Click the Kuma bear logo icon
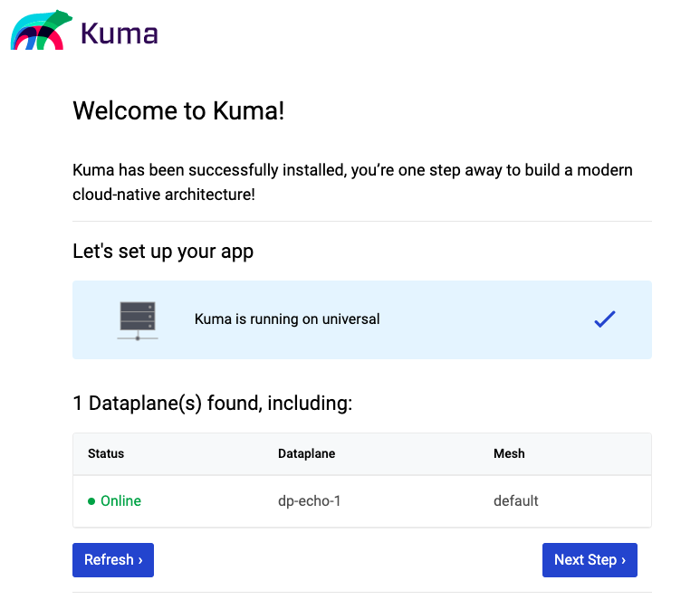Screen dimensions: 700x609 click(x=42, y=30)
